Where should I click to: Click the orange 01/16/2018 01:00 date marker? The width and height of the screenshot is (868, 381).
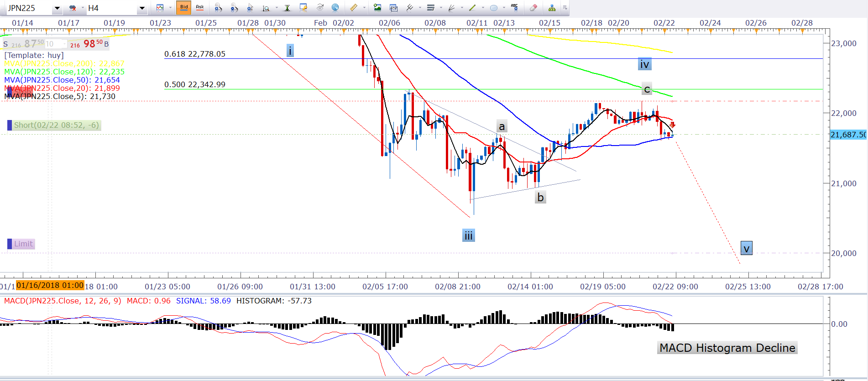tap(50, 286)
